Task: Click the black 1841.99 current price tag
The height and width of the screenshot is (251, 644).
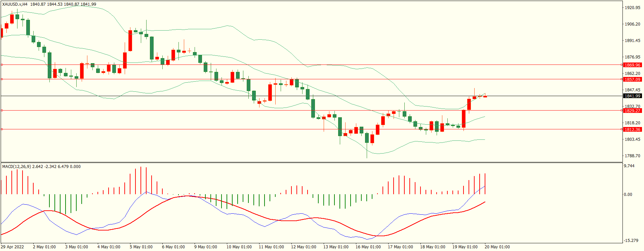Action: pyautogui.click(x=632, y=96)
